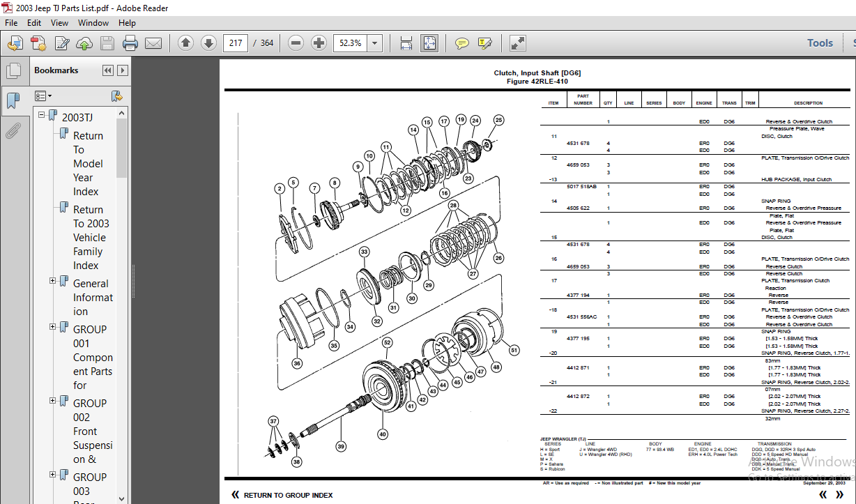856x504 pixels.
Task: Click the Bookmarks panel ribbon icon
Action: point(13,102)
